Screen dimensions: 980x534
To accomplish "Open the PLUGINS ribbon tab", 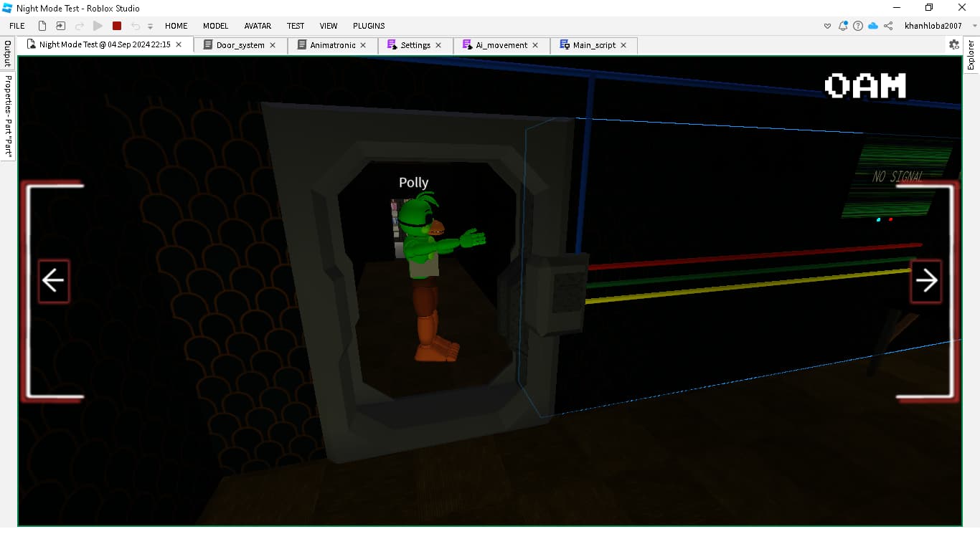I will click(369, 26).
